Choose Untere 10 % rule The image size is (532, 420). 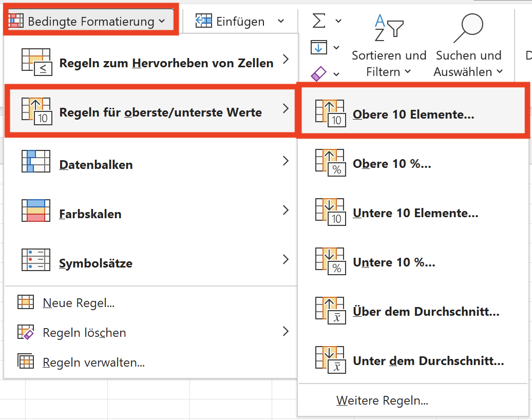pos(394,263)
